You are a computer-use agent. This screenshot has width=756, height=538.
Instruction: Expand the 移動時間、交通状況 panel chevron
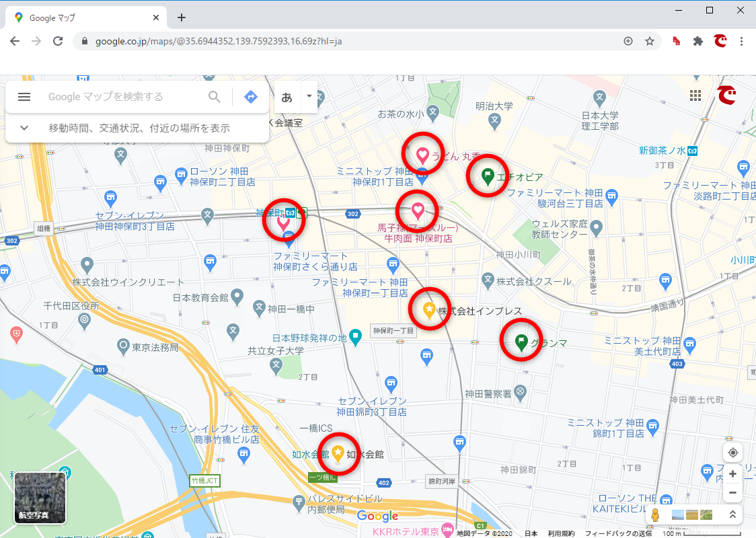(24, 128)
